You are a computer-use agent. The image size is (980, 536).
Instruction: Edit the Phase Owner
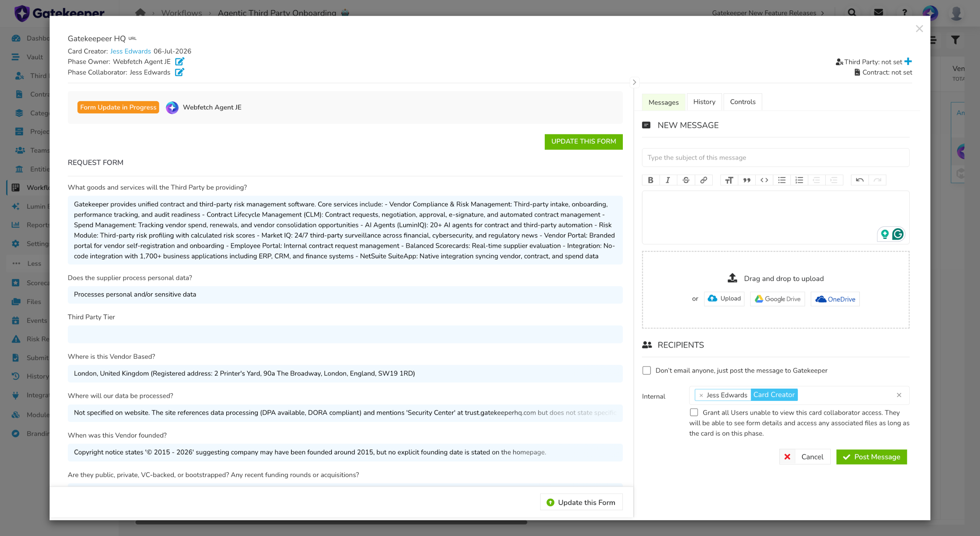click(x=180, y=61)
